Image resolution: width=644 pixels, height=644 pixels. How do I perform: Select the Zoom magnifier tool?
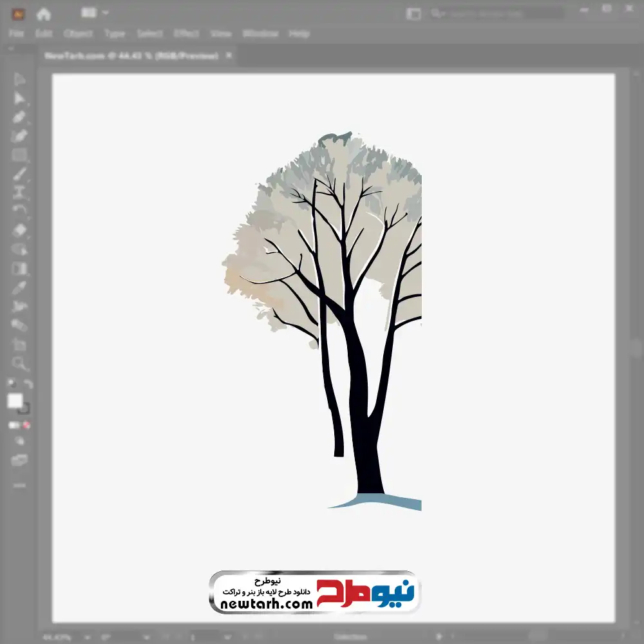[19, 364]
